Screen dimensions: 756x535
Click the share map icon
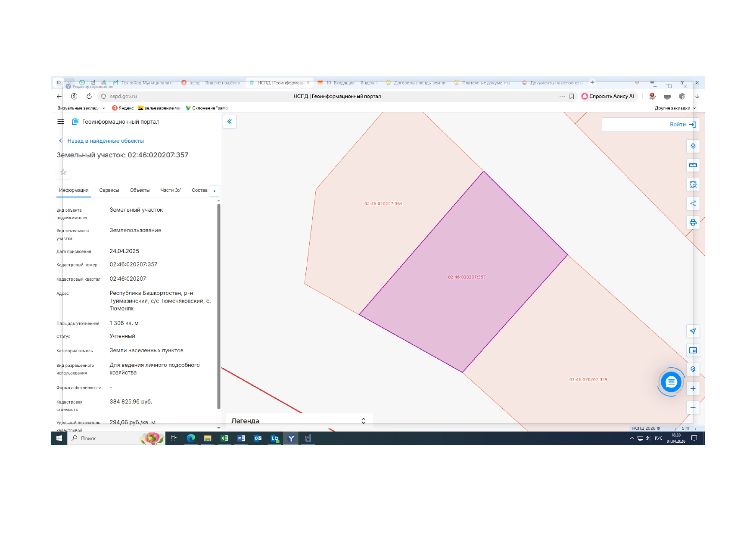click(x=693, y=203)
